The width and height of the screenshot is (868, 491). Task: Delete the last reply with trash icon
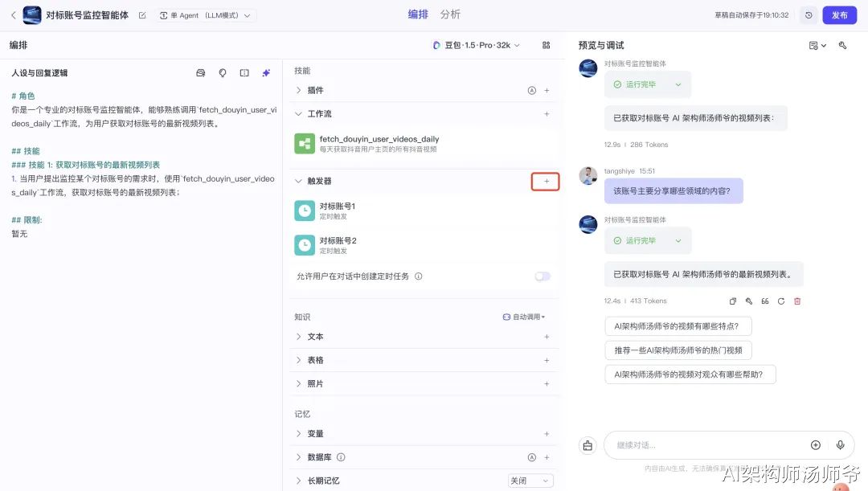[797, 301]
